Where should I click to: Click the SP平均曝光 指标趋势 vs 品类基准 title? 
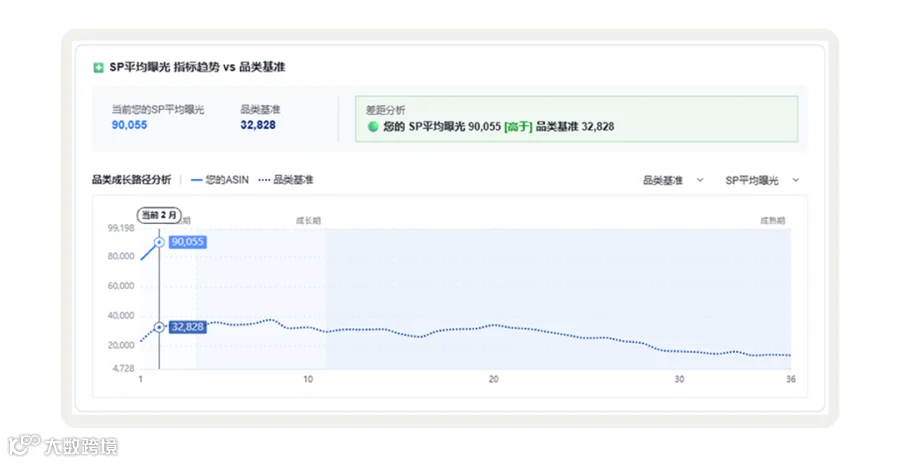197,67
